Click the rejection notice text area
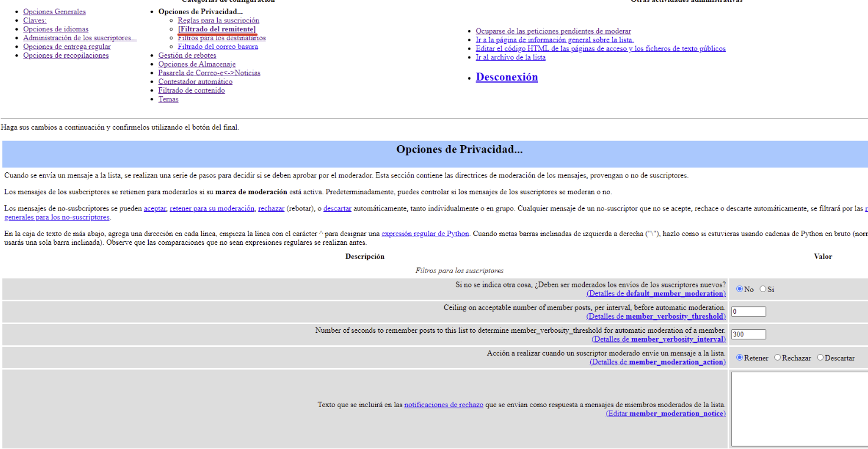This screenshot has width=868, height=449. [800, 409]
